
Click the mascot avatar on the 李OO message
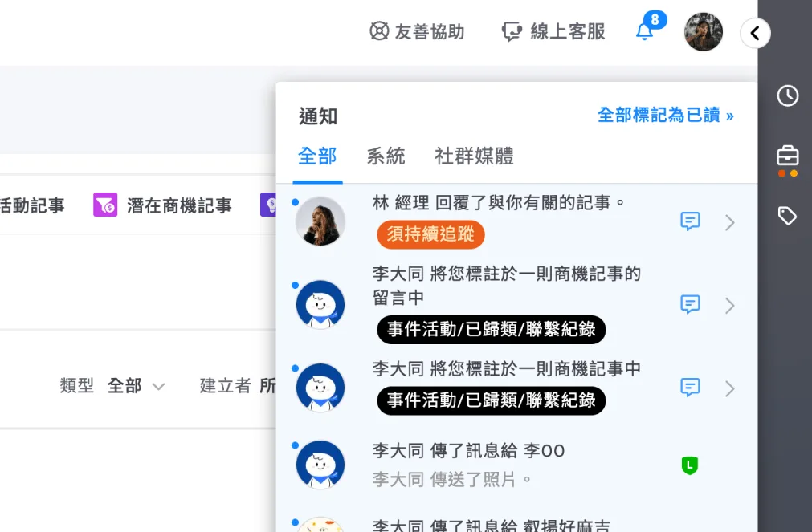(x=320, y=465)
